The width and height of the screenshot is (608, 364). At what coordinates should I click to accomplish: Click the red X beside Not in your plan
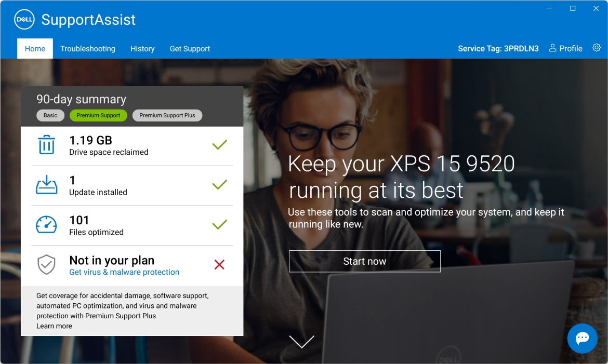pyautogui.click(x=219, y=264)
